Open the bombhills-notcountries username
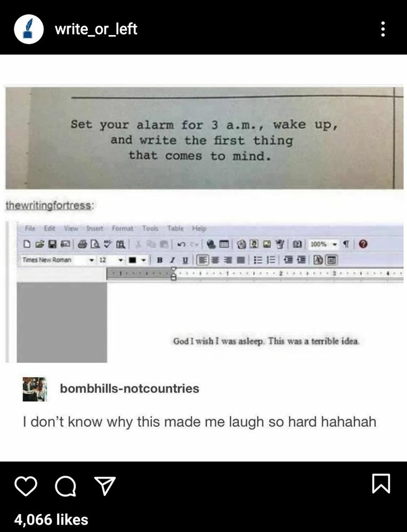This screenshot has height=532, width=407. 130,388
